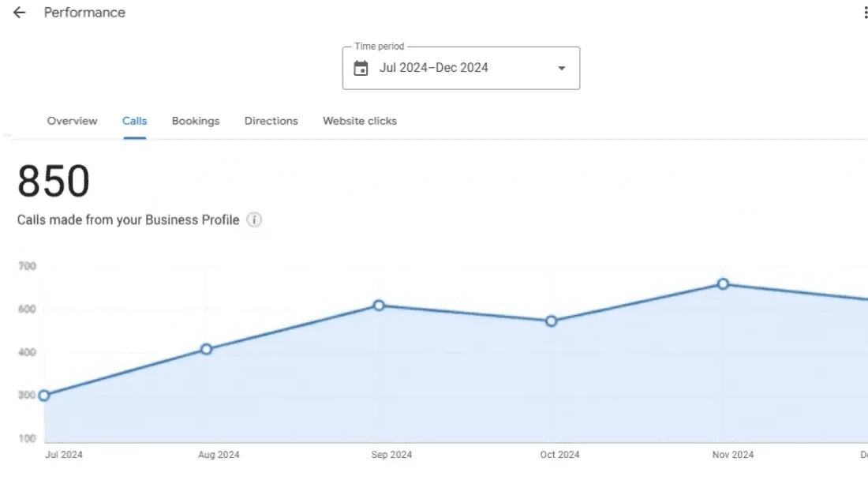Click the calendar icon in Time period

click(x=361, y=68)
